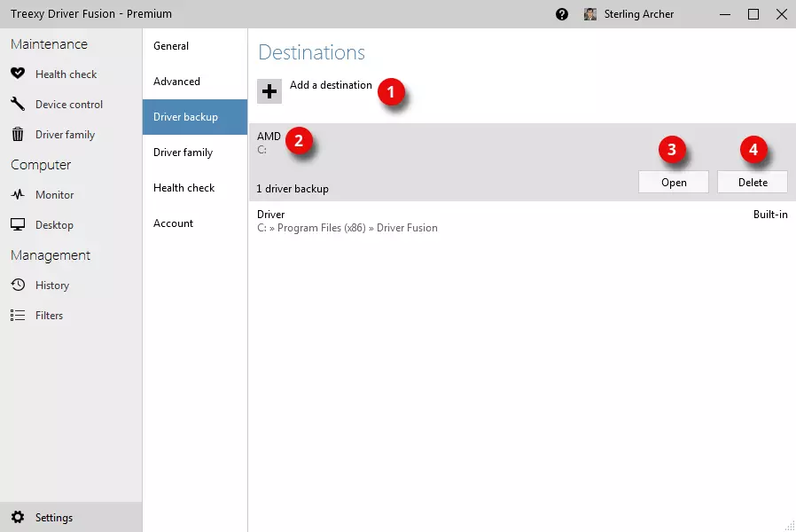Click the '1 driver backup' text
796x532 pixels.
coord(293,189)
